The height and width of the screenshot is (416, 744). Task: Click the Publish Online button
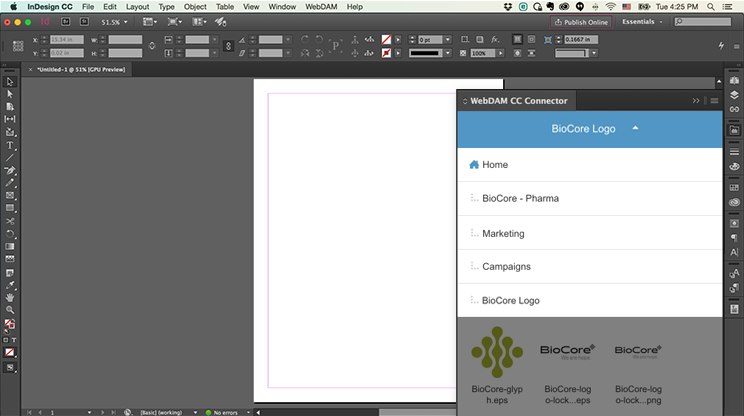pyautogui.click(x=581, y=22)
